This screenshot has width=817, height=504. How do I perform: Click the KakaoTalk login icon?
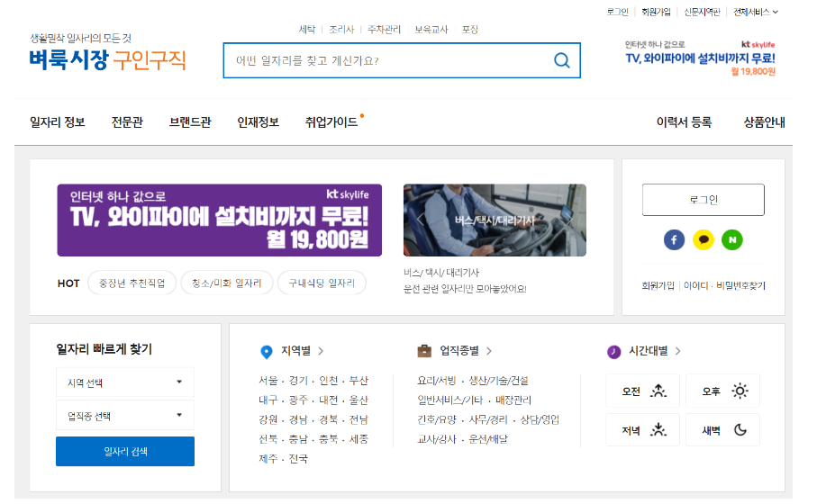[704, 240]
